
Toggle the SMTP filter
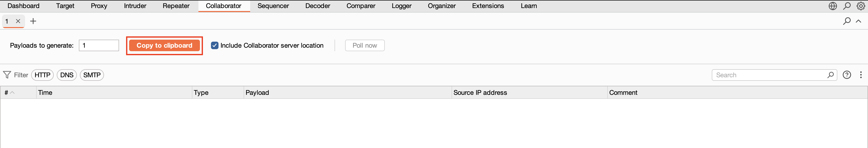pyautogui.click(x=92, y=75)
